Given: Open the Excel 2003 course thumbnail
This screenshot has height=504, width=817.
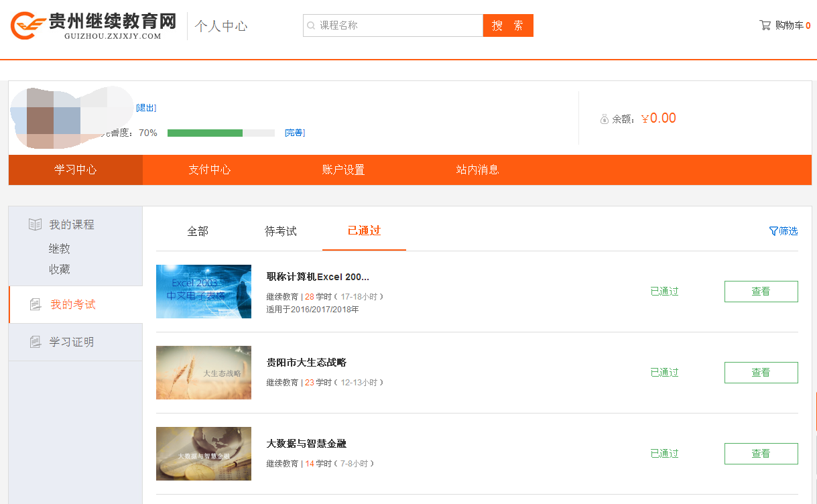Looking at the screenshot, I should (x=204, y=292).
